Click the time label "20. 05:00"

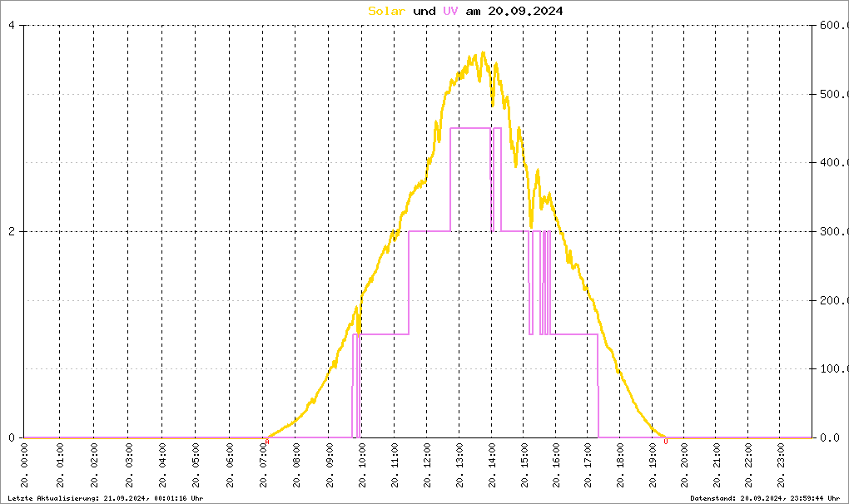(196, 466)
